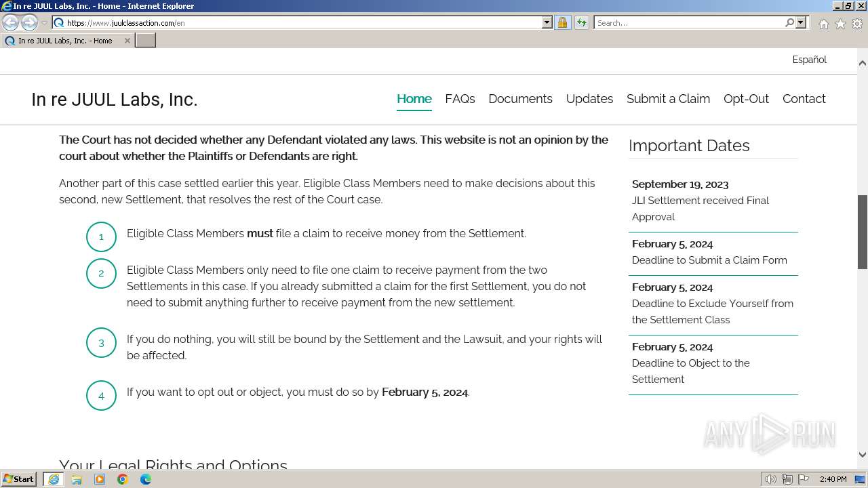Screen dimensions: 868x488
Task: Click the bold 'February 5, 2024' in item 4
Action: pos(425,392)
